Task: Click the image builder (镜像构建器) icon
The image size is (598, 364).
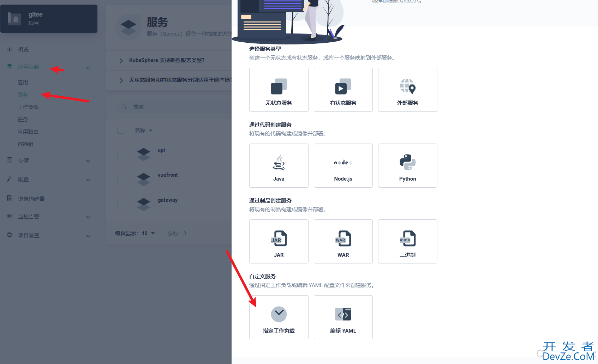Action: point(10,198)
